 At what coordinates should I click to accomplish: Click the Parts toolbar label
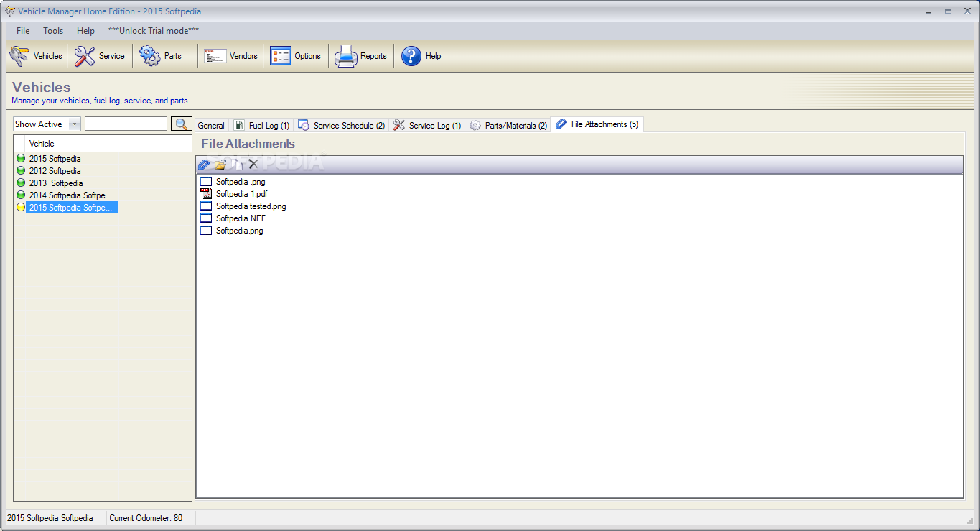[173, 56]
